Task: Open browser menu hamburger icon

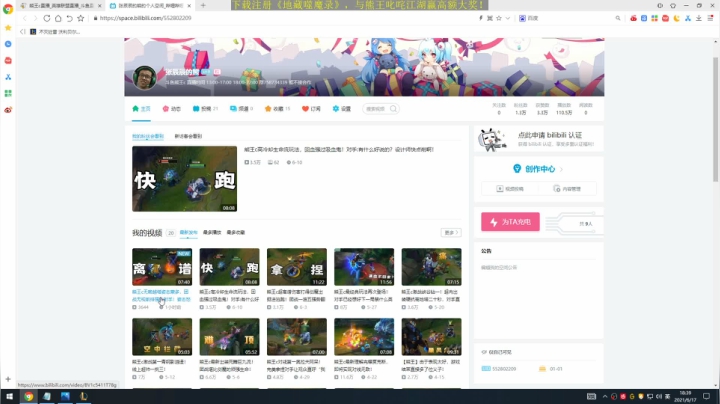Action: click(x=710, y=18)
